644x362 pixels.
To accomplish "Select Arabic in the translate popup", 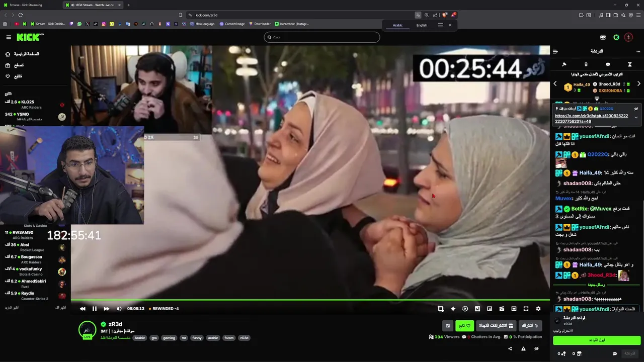I will pyautogui.click(x=398, y=25).
